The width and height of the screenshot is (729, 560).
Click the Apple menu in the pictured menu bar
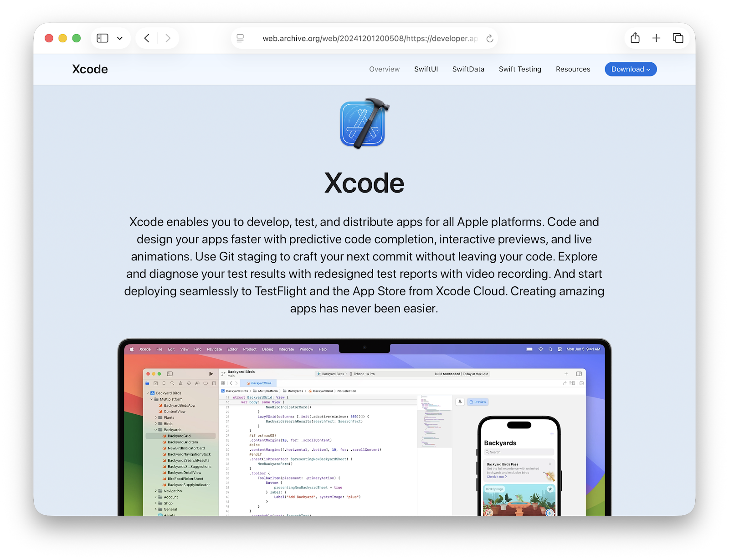(132, 349)
